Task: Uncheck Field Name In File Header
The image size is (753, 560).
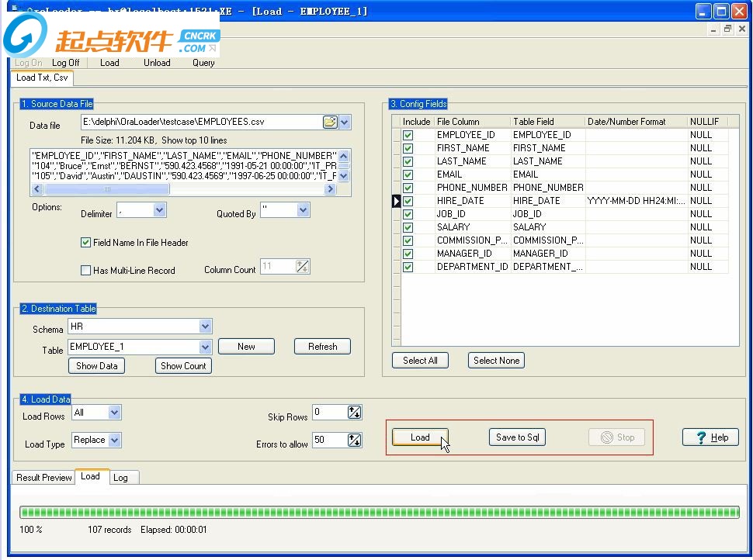Action: [x=86, y=243]
